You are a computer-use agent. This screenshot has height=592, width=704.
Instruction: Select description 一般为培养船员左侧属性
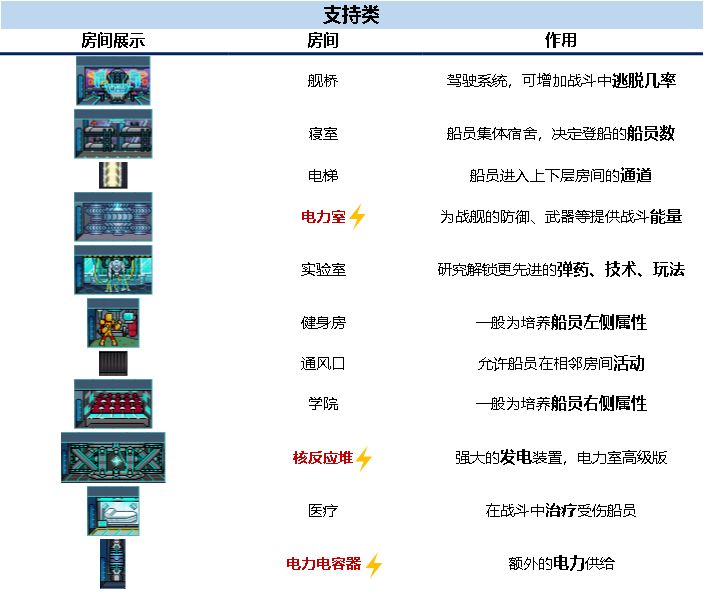coord(561,322)
